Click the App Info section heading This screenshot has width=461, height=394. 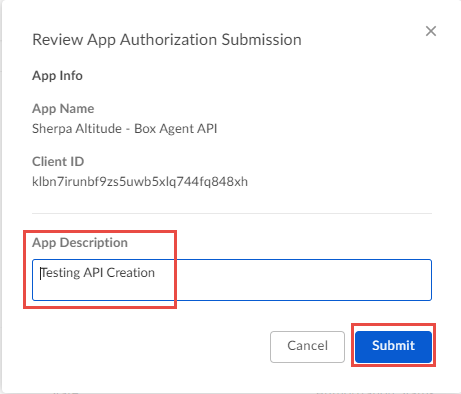pos(57,76)
